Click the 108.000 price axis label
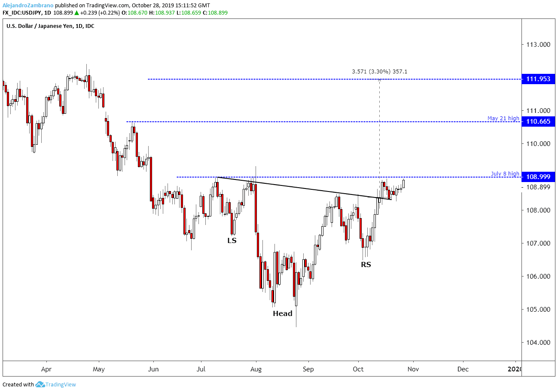This screenshot has height=392, width=558. click(x=538, y=210)
